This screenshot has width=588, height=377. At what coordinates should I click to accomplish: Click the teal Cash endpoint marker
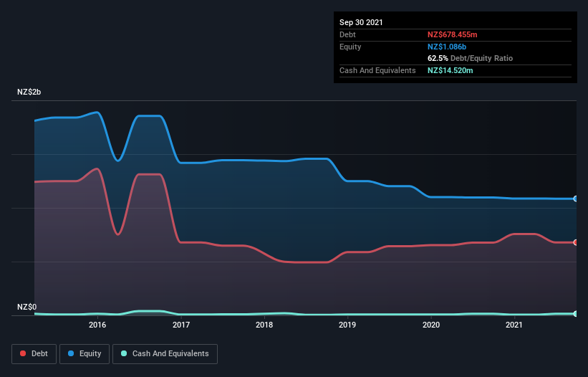[576, 314]
